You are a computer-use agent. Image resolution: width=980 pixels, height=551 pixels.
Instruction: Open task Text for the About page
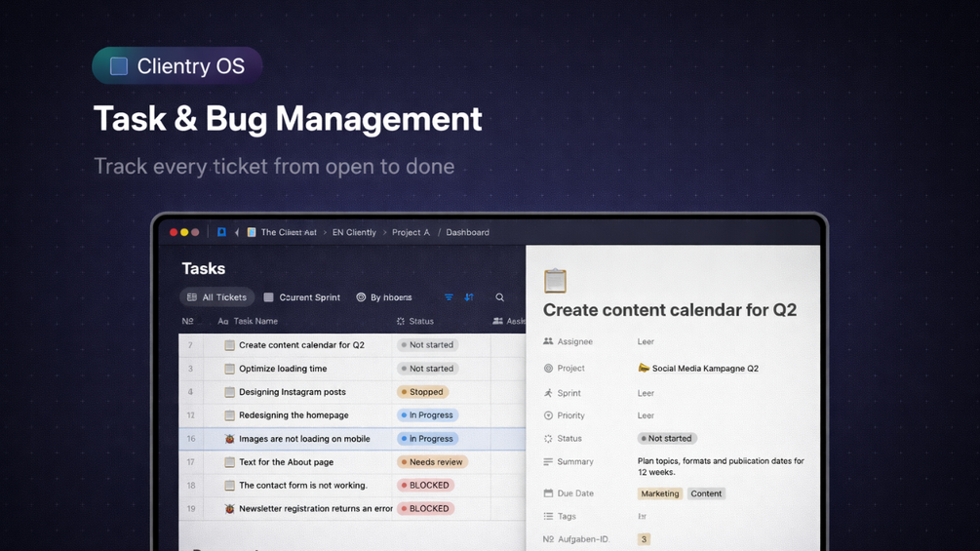[287, 462]
